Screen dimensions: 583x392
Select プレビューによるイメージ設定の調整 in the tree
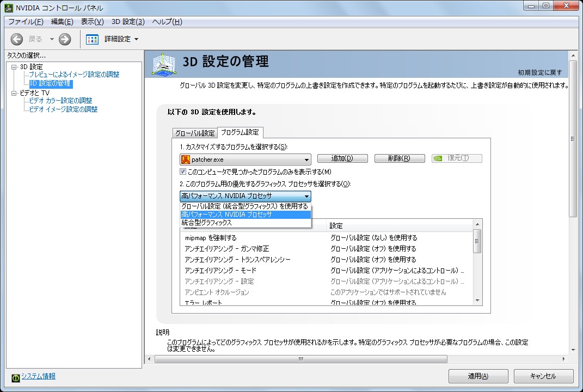coord(74,75)
